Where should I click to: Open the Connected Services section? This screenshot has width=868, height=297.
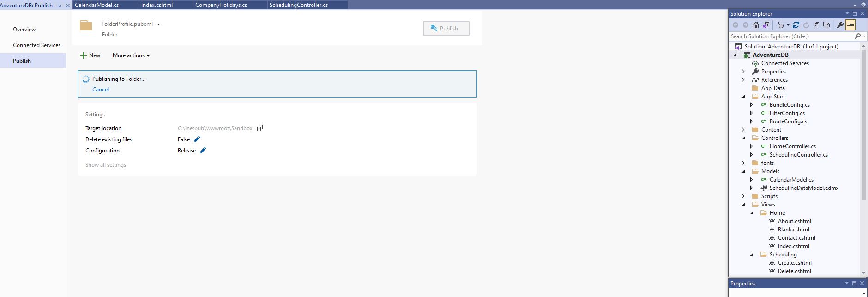point(36,45)
